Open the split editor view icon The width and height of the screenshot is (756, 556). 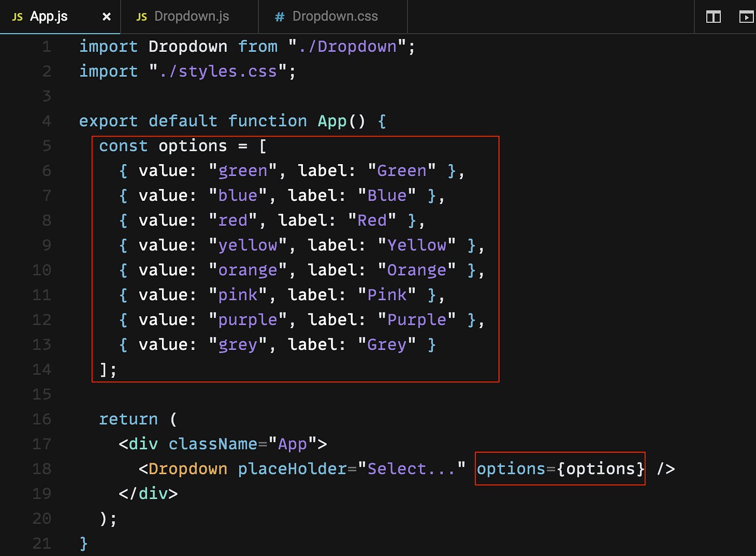tap(713, 17)
